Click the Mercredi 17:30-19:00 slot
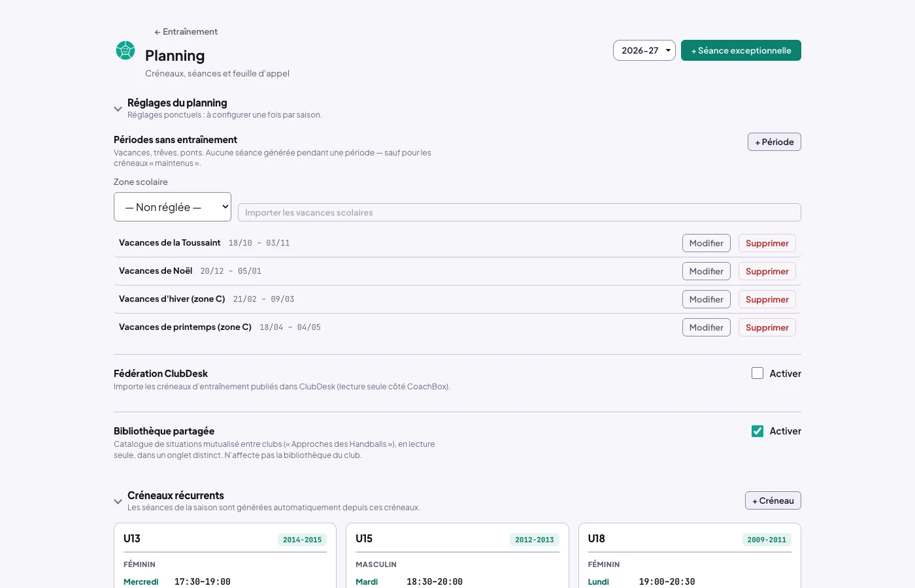 [x=177, y=581]
